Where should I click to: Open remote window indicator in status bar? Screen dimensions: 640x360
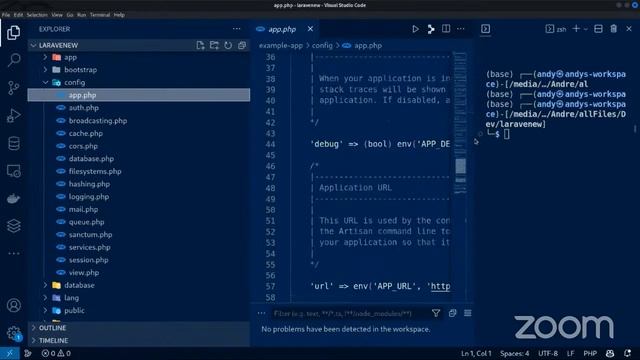[10, 353]
